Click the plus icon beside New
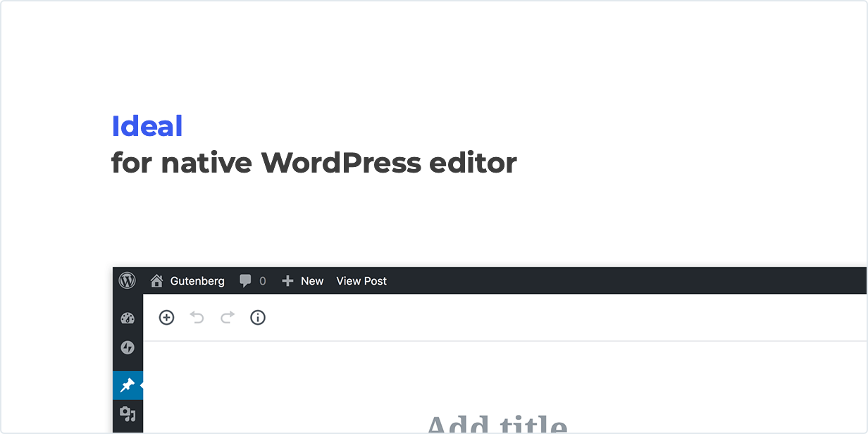The width and height of the screenshot is (868, 434). (286, 280)
